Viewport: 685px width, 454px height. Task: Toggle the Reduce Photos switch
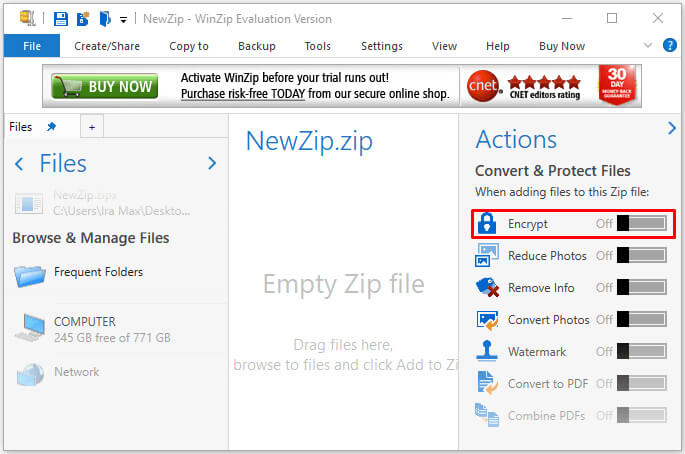(x=642, y=255)
